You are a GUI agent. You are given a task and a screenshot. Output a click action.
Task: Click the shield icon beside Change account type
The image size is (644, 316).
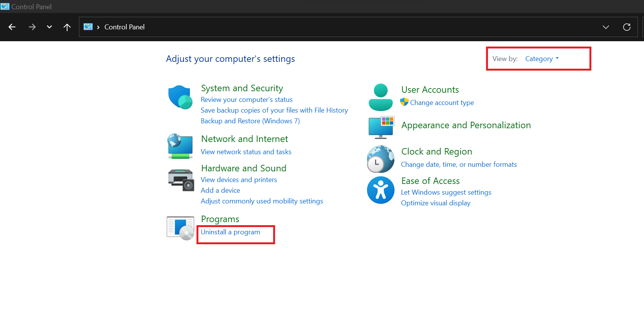coord(404,102)
